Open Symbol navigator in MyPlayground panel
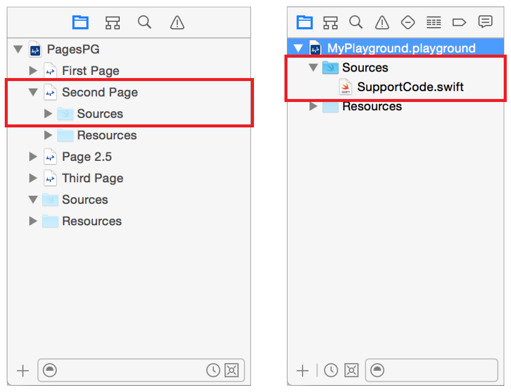The height and width of the screenshot is (392, 511). (330, 23)
